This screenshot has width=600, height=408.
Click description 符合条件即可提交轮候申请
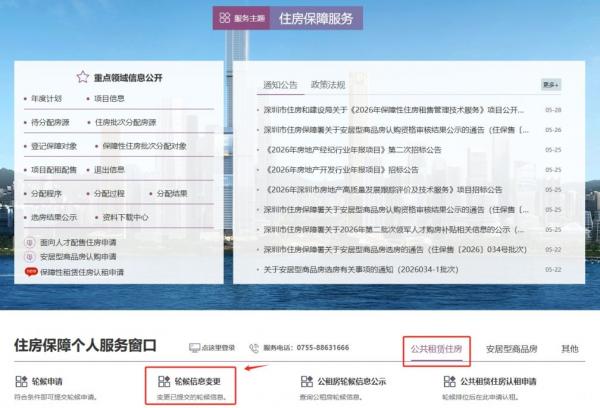[x=55, y=397]
